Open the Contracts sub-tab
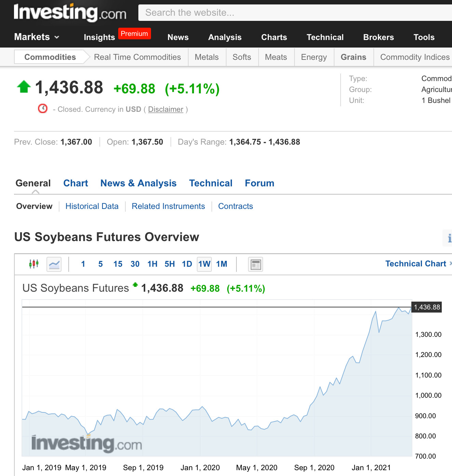 click(236, 206)
